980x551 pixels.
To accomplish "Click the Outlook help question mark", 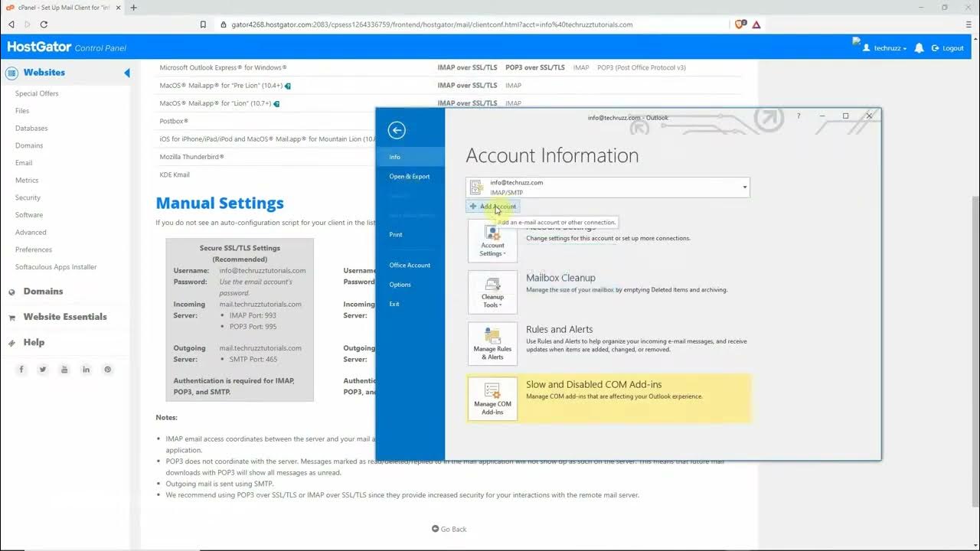I will point(799,116).
